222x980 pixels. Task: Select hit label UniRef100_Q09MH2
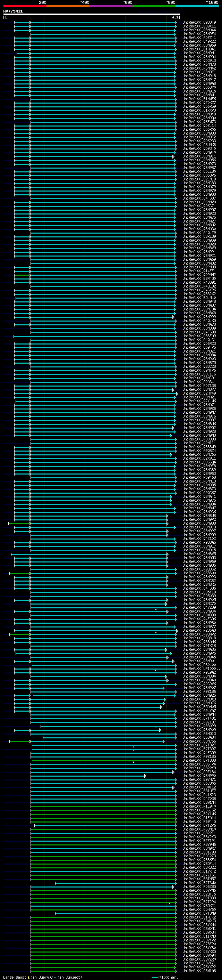coord(199,275)
